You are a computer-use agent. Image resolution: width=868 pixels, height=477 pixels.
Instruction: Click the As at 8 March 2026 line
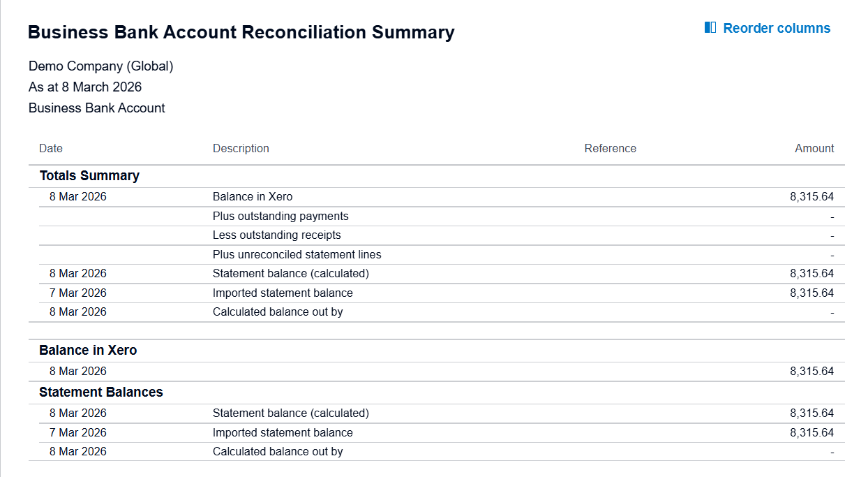pos(85,87)
